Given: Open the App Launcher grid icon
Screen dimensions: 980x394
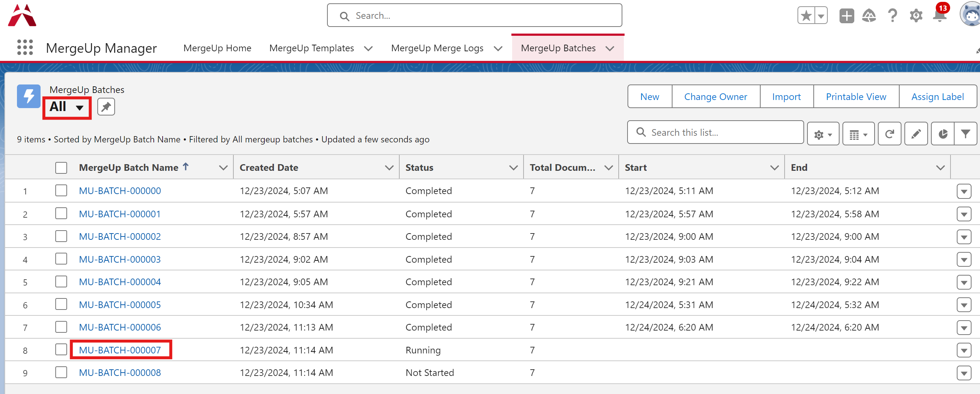Looking at the screenshot, I should [25, 48].
